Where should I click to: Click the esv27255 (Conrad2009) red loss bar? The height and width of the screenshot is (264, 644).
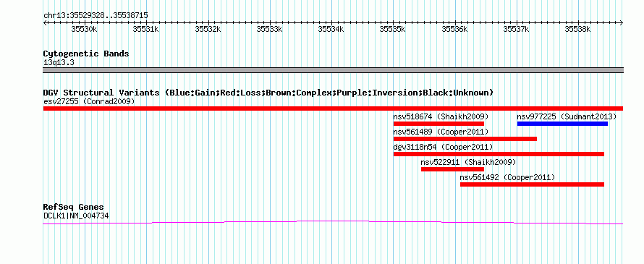tap(333, 108)
